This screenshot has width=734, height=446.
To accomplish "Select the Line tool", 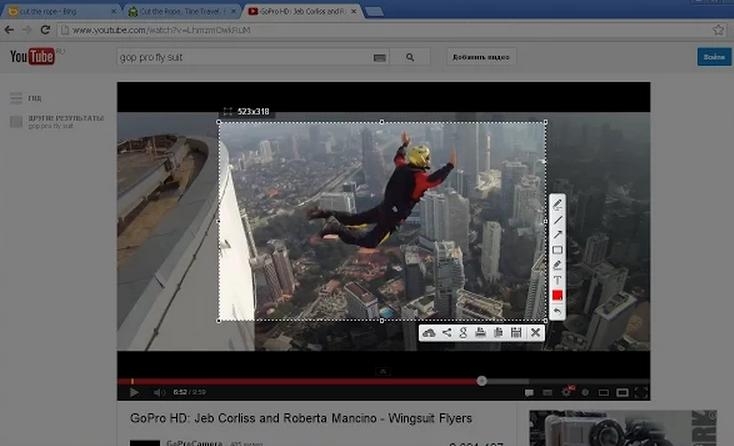I will point(557,219).
